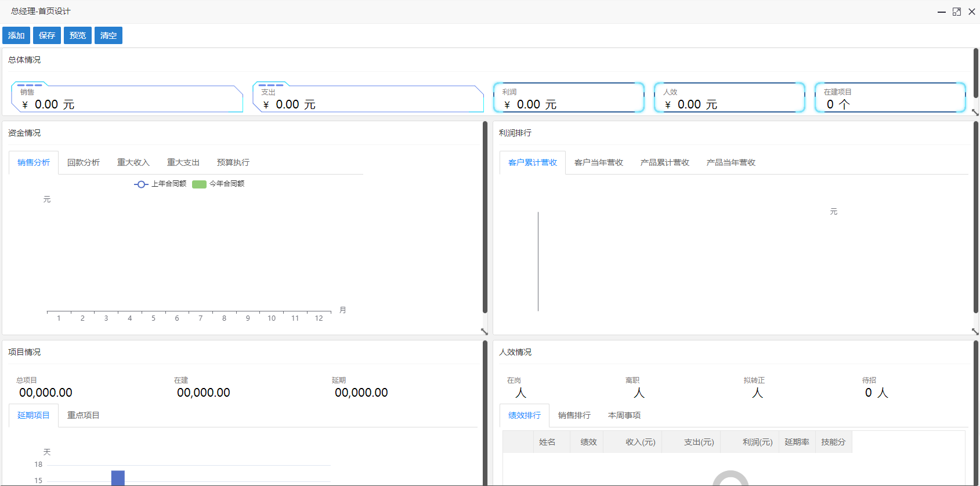Toggle 上年合同额 legend series marker
Image resolution: width=980 pixels, height=486 pixels.
141,184
